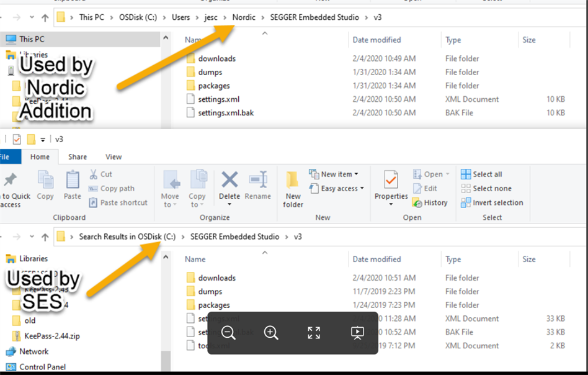Expand the Properties dropdown arrow
The height and width of the screenshot is (375, 588).
coord(391,205)
